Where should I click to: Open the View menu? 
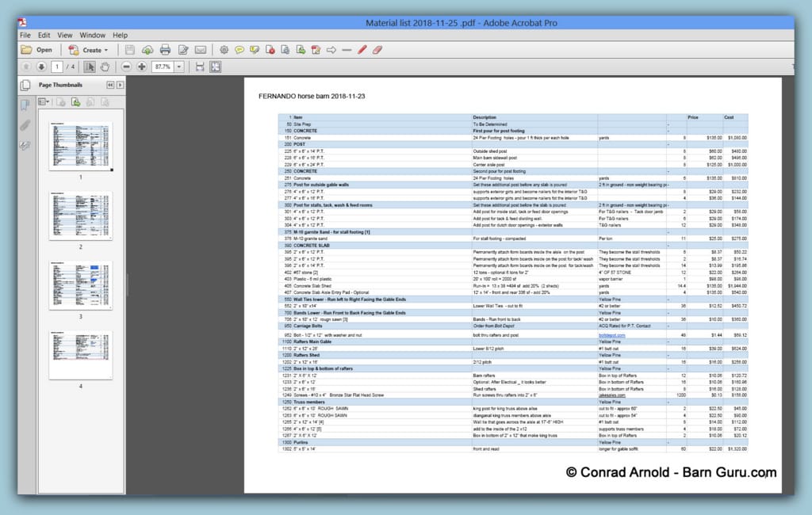pos(64,35)
